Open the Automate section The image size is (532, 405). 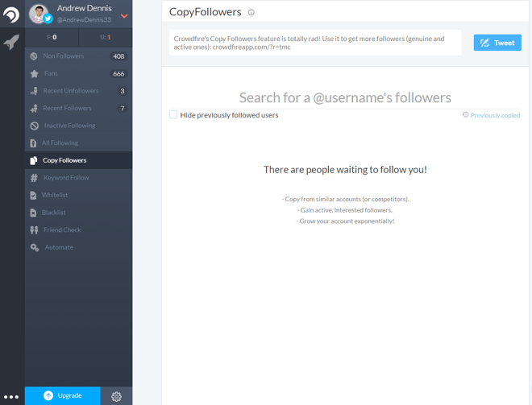click(x=79, y=247)
